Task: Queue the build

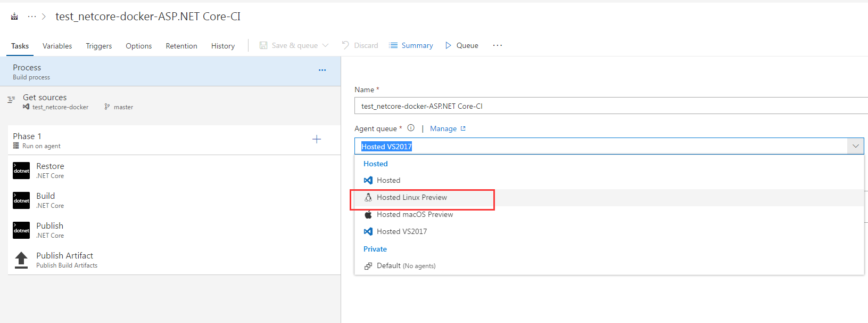Action: pyautogui.click(x=462, y=45)
